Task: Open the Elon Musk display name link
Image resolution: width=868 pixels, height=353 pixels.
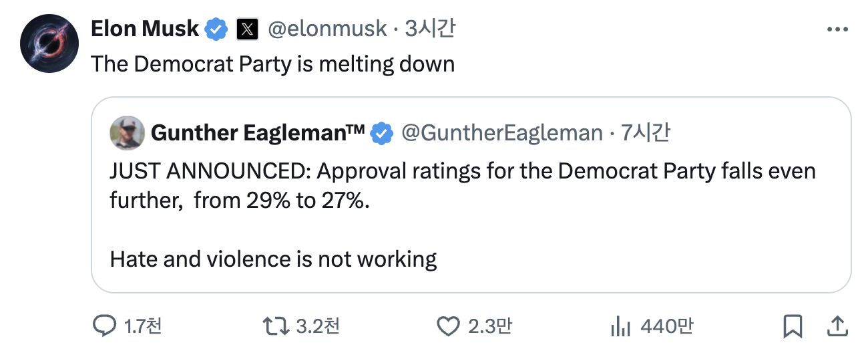Action: (x=144, y=29)
